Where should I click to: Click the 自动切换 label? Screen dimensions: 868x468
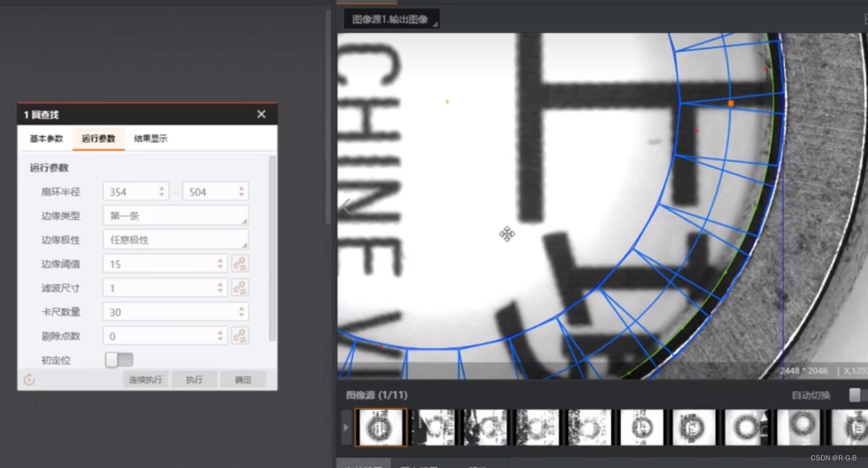[x=811, y=395]
